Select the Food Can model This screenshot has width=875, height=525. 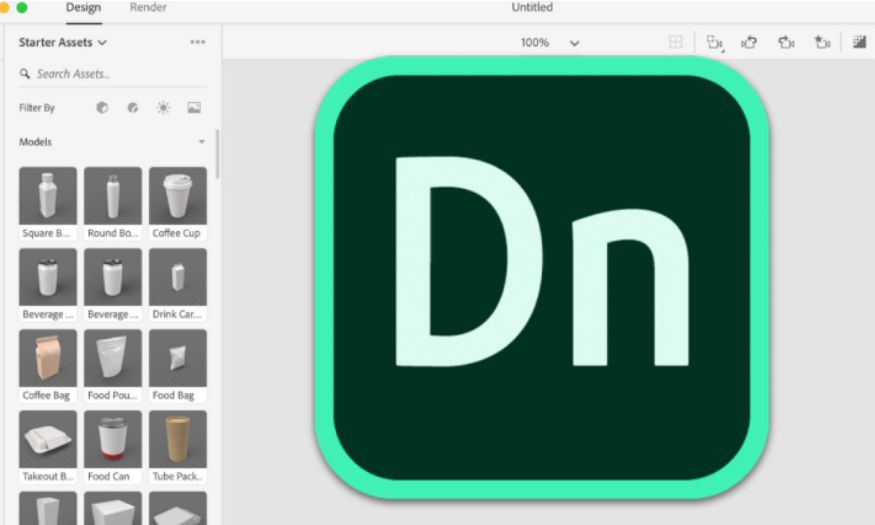[113, 446]
